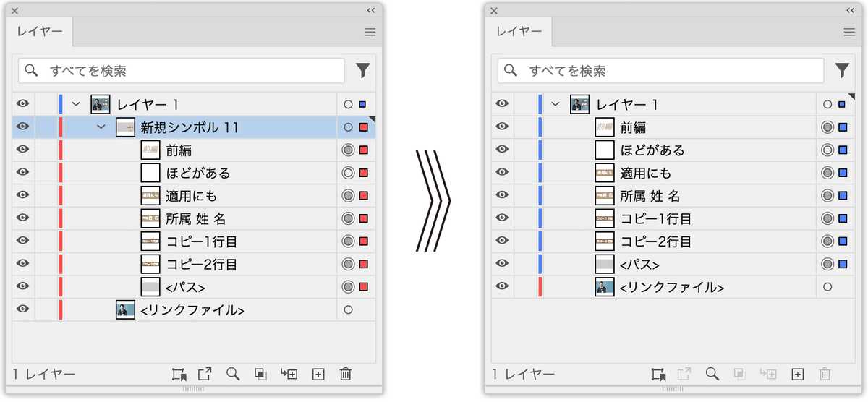Hide <リンクファイル> in right panel
Screen dimensions: 868x402
[502, 286]
